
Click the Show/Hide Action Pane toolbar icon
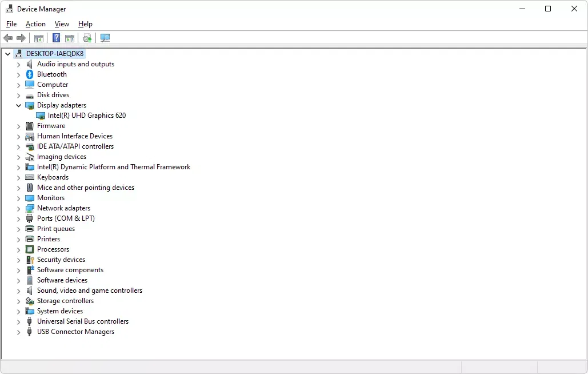coord(70,38)
